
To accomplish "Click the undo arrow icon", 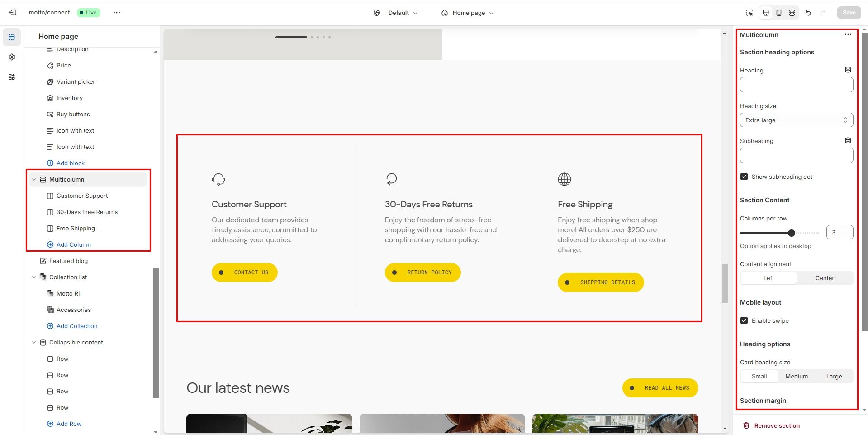I will coord(808,13).
